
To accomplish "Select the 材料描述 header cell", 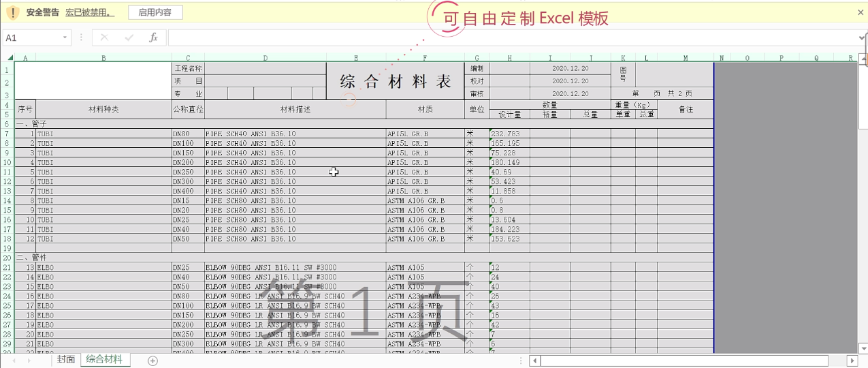I will point(295,109).
